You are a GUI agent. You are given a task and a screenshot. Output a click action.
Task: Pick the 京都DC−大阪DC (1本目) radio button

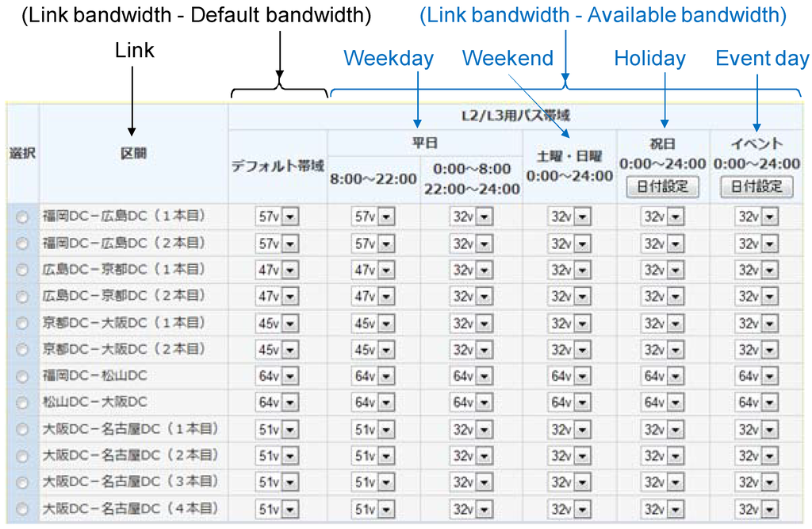coord(21,324)
